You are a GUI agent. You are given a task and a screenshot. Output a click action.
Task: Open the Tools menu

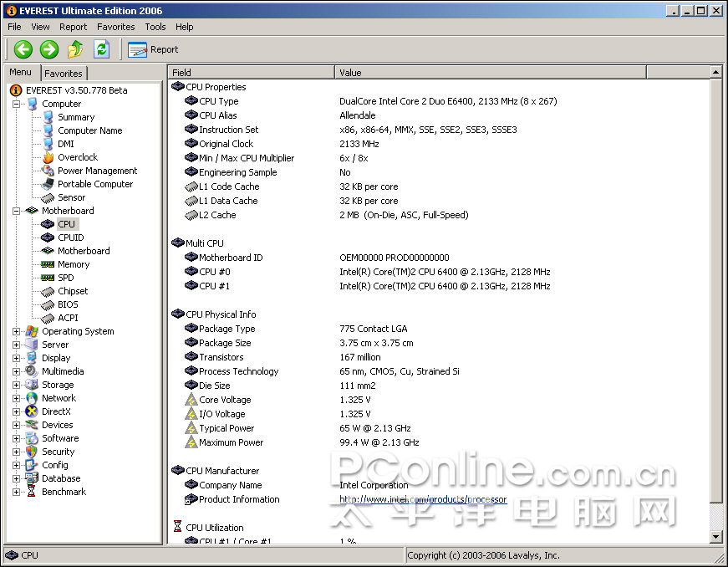(x=155, y=27)
